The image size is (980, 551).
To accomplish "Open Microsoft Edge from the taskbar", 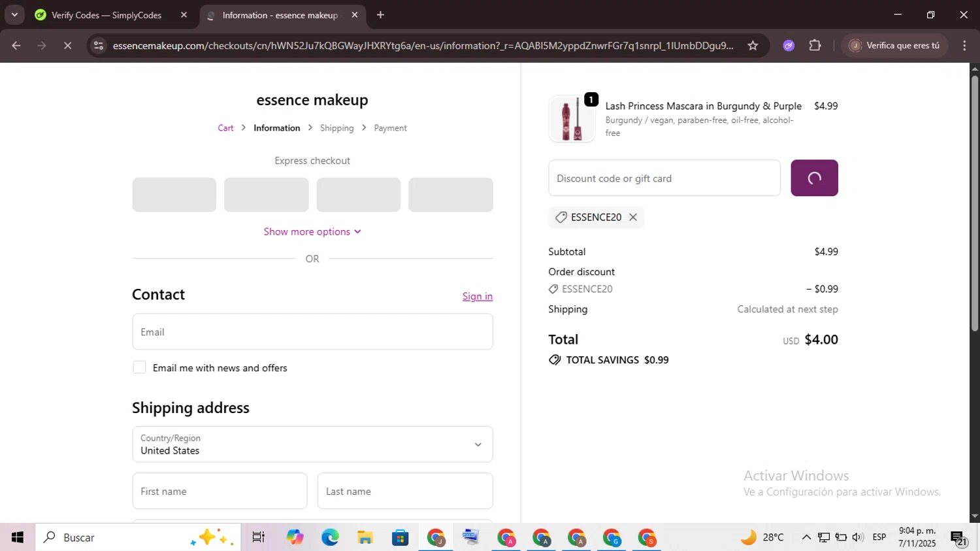I will click(x=330, y=537).
